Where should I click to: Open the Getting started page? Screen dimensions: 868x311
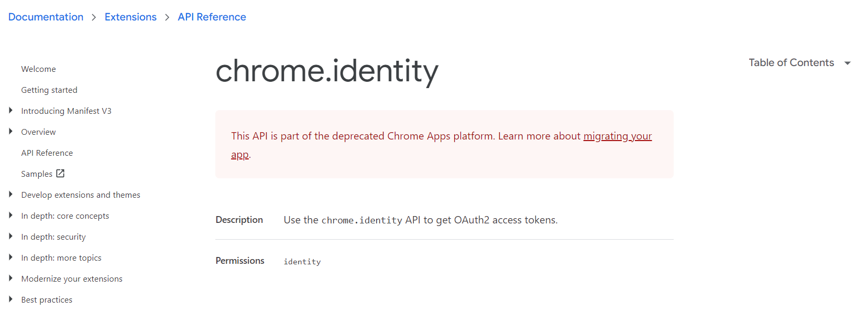pos(49,90)
